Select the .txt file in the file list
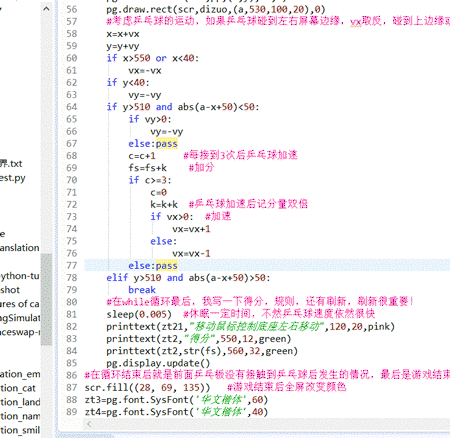Viewport: 450px width, 438px height. (11, 164)
